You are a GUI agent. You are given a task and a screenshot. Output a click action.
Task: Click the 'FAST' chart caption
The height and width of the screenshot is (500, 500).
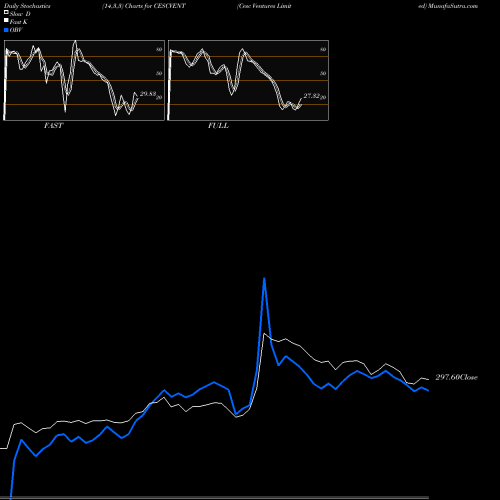pyautogui.click(x=53, y=126)
